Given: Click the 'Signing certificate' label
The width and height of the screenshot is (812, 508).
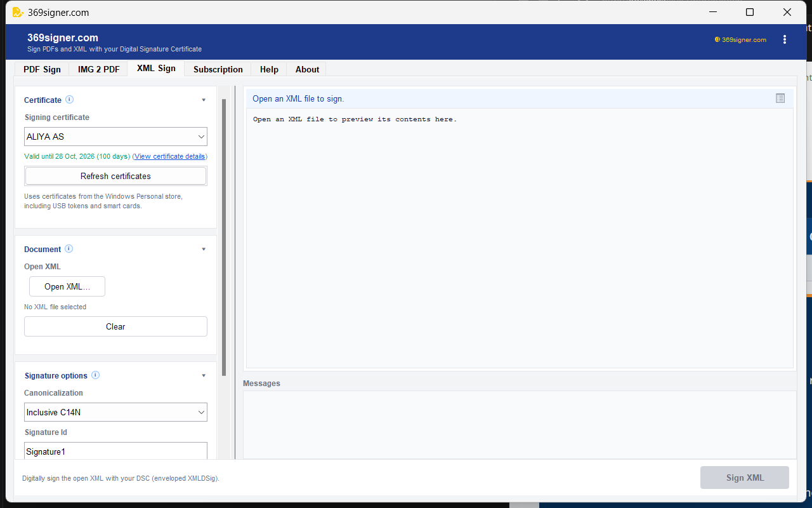Looking at the screenshot, I should coord(57,117).
